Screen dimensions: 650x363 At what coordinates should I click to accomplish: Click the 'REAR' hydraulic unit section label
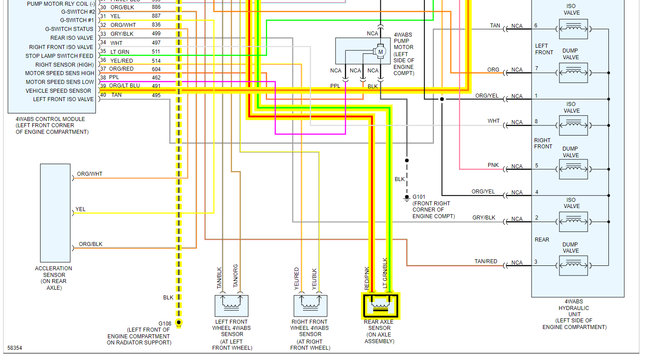[x=542, y=240]
